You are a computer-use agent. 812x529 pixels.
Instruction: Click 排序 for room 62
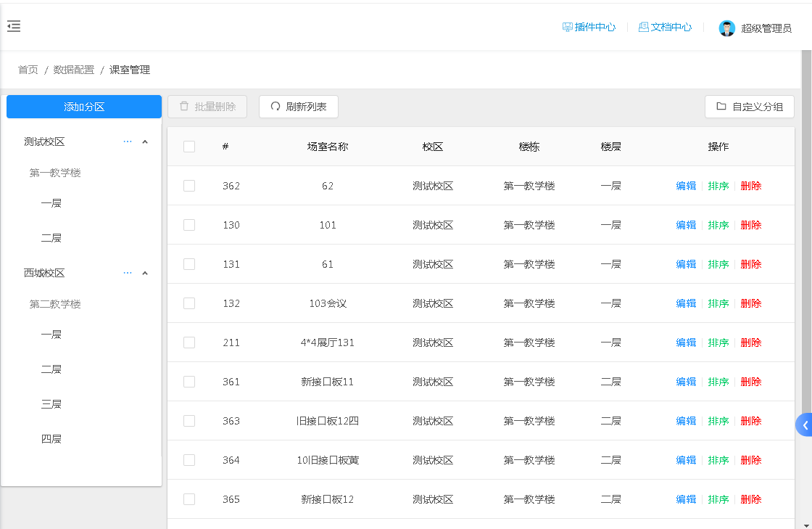point(718,186)
